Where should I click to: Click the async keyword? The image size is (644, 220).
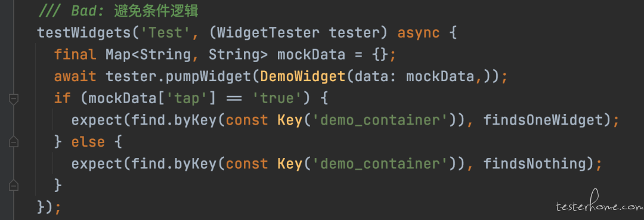point(419,33)
